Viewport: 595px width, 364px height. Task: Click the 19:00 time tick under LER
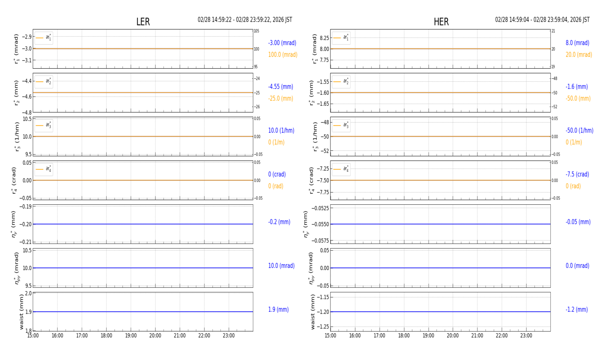coord(131,336)
